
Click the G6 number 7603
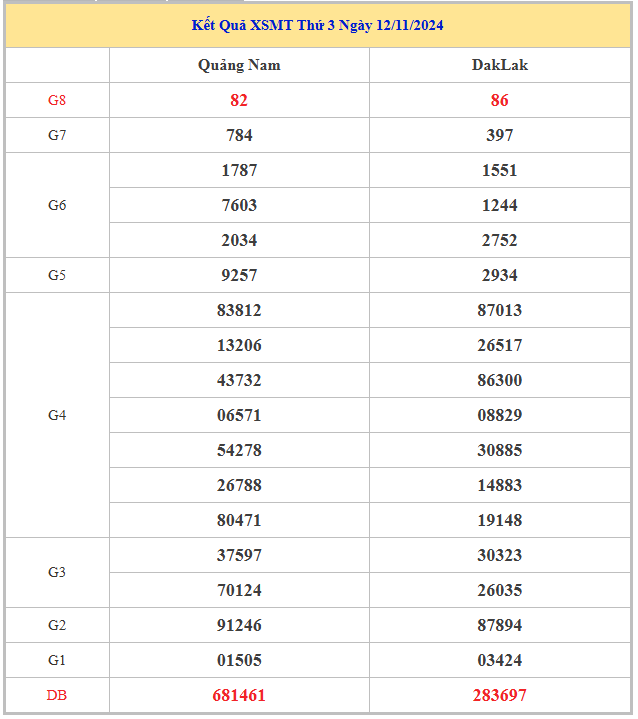coord(239,205)
